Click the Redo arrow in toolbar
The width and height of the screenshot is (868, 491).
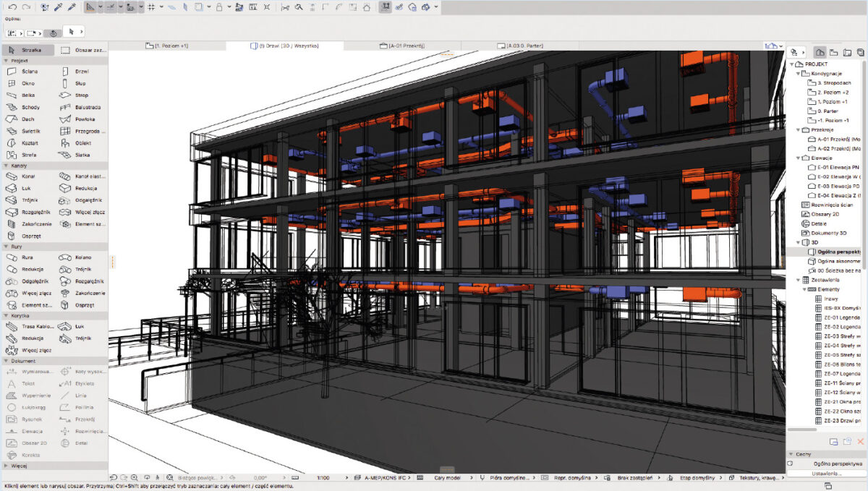click(x=26, y=7)
